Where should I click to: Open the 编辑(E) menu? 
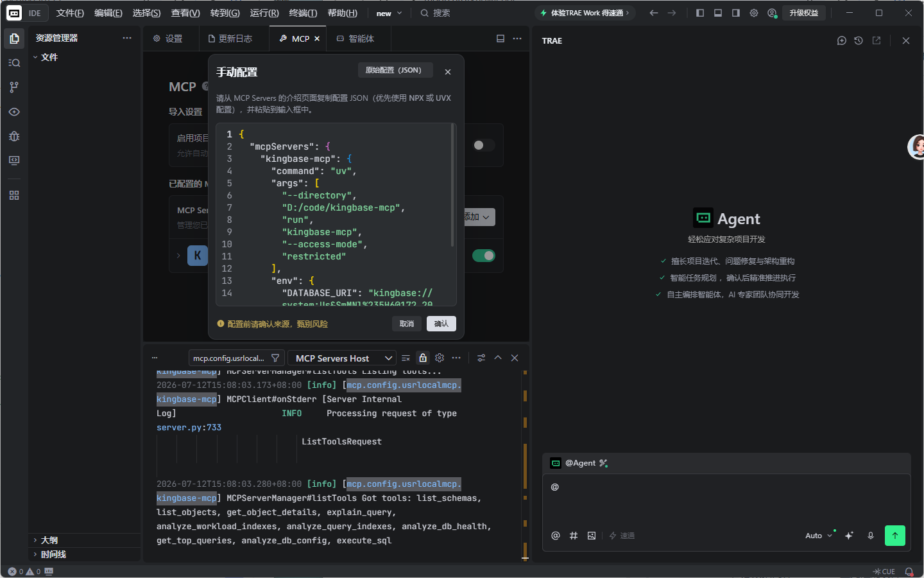click(x=108, y=13)
